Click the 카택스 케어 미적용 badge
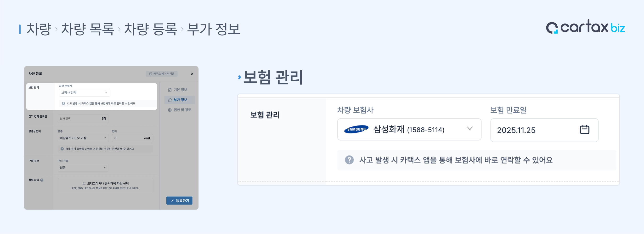644x234 pixels. [x=162, y=74]
